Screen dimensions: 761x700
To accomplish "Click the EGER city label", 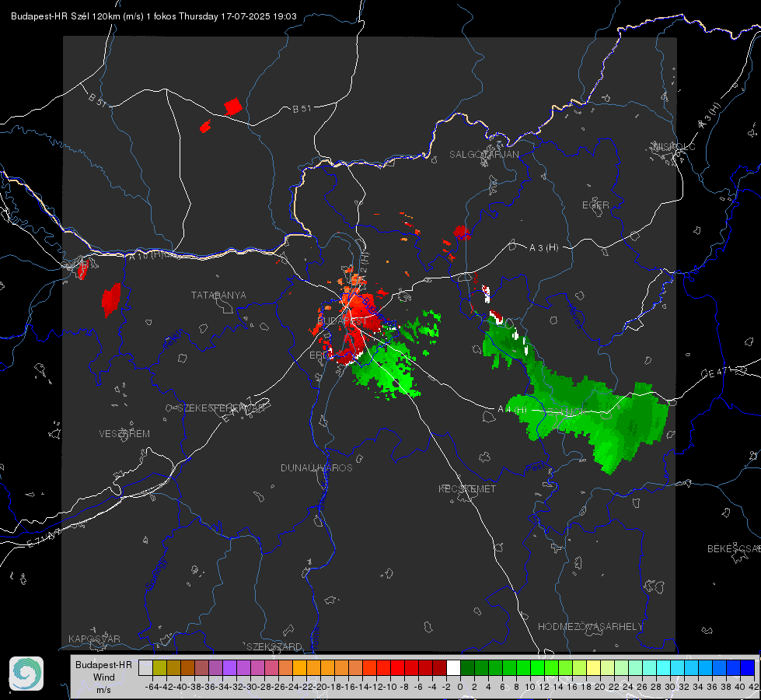I will click(595, 205).
